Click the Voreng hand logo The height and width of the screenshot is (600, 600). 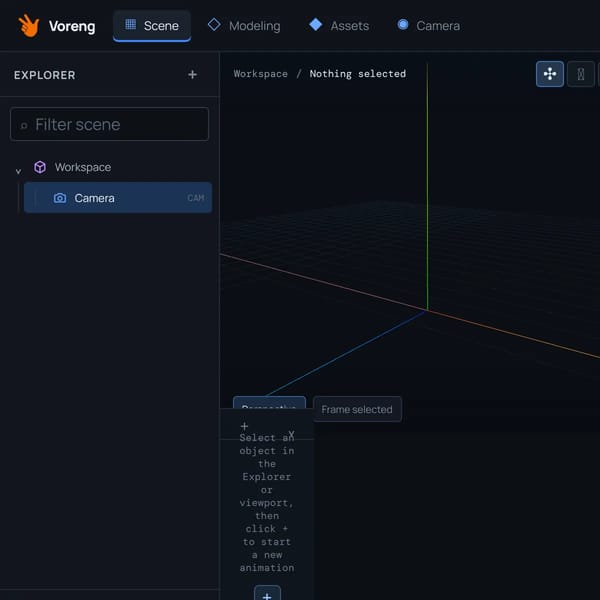29,26
